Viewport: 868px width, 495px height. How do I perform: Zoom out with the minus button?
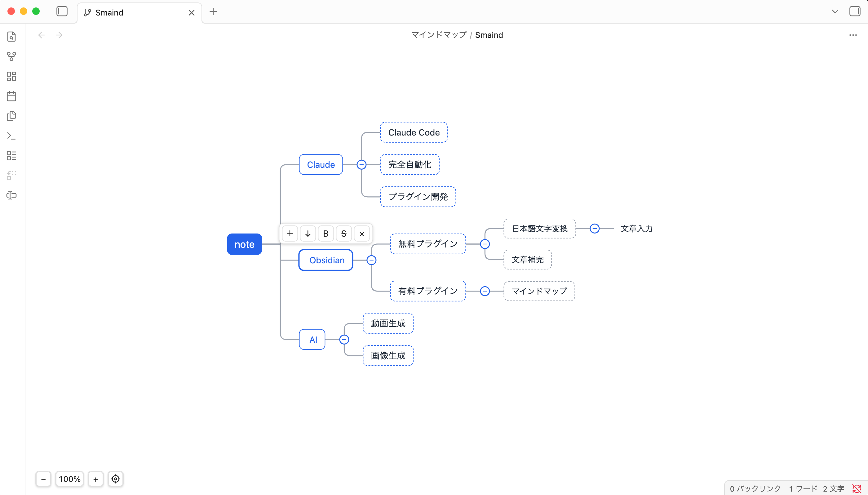pyautogui.click(x=43, y=479)
